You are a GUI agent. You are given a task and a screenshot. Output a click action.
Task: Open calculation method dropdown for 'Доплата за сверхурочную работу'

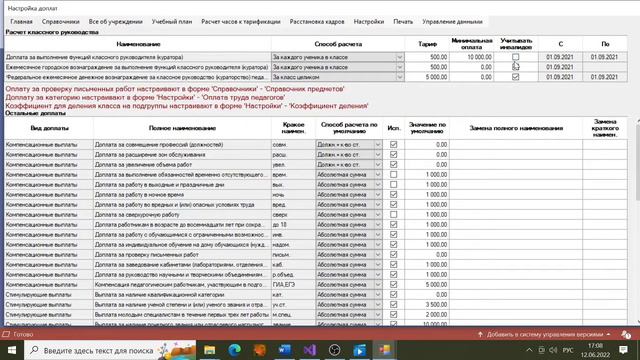(378, 215)
